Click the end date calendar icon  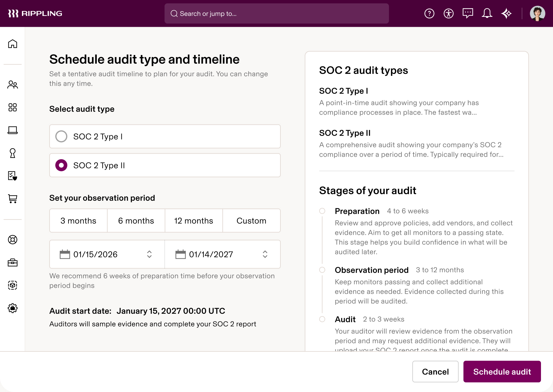(180, 254)
